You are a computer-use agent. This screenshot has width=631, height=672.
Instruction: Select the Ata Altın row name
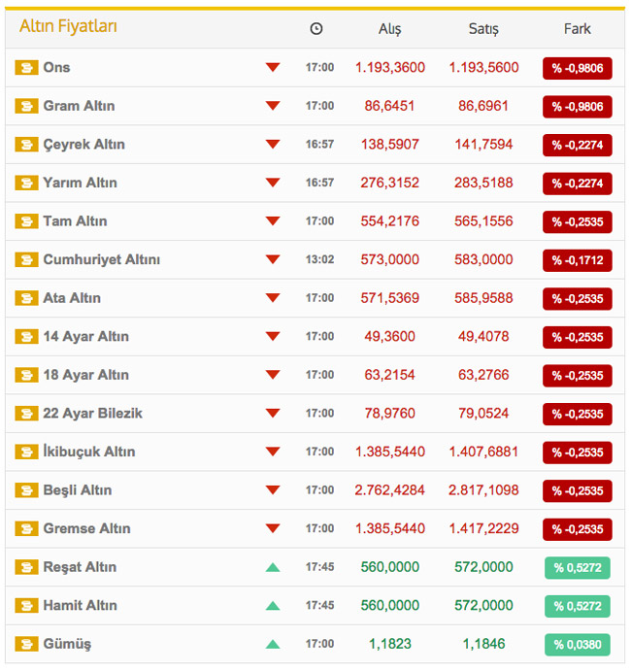(72, 298)
